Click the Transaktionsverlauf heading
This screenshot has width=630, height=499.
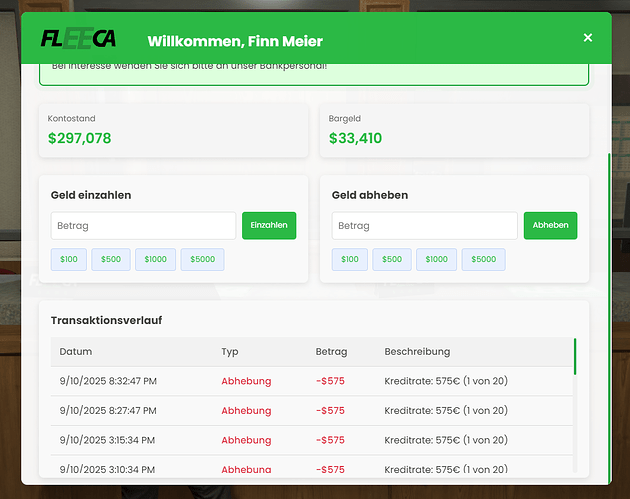(x=106, y=320)
